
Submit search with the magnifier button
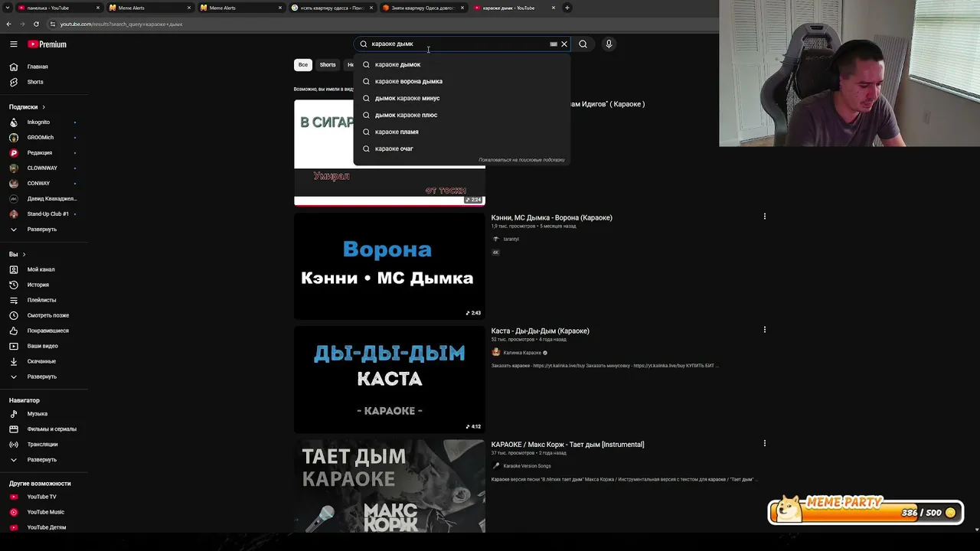click(x=583, y=44)
